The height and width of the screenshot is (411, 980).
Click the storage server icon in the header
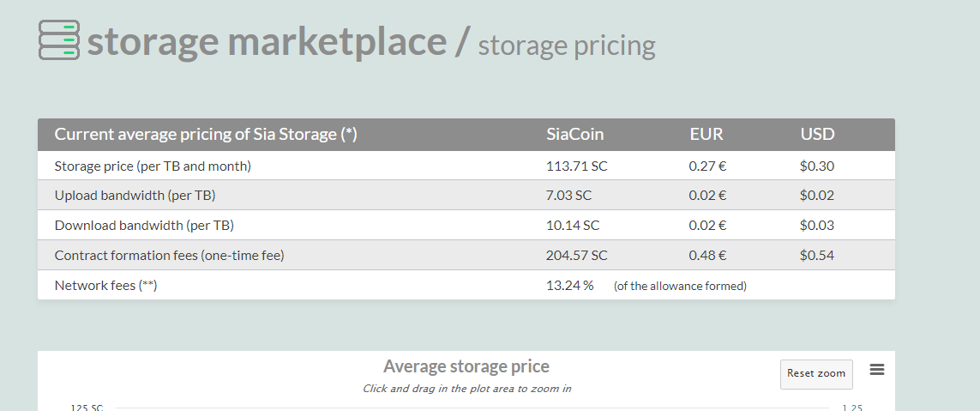[59, 40]
